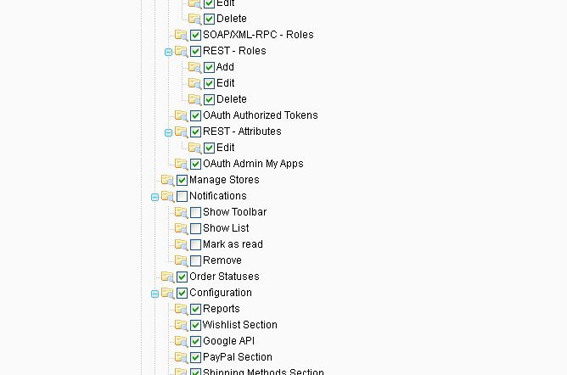
Task: Click folder icon beside Order Statuses
Action: [x=167, y=277]
